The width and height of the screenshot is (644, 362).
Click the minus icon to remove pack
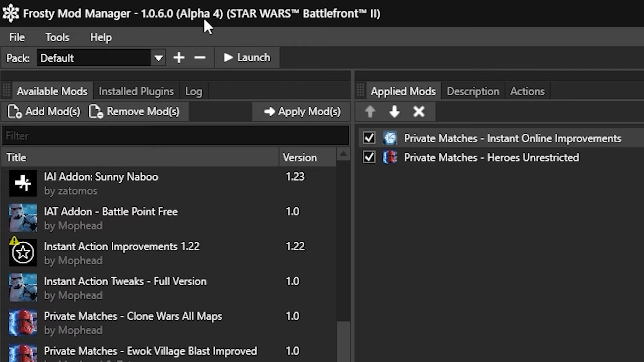[x=200, y=58]
